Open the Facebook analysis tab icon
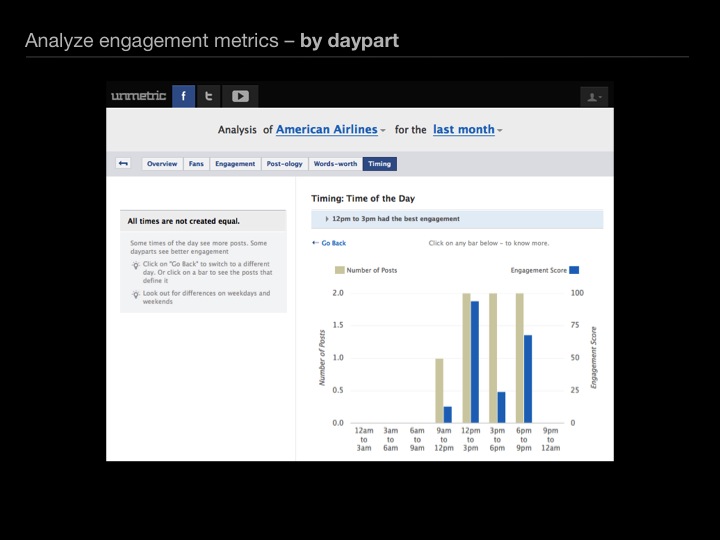This screenshot has height=540, width=720. (184, 96)
